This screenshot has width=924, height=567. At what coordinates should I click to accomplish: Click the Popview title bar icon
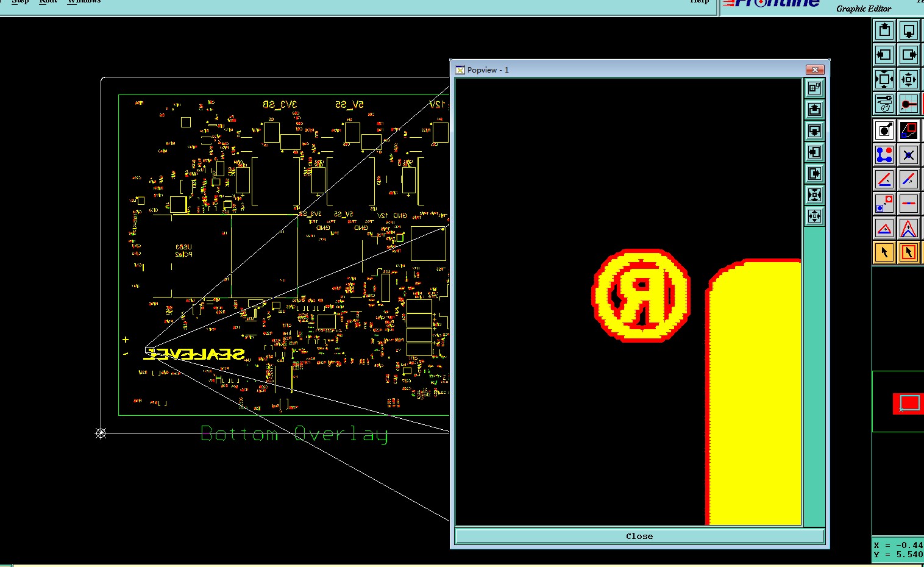point(460,70)
